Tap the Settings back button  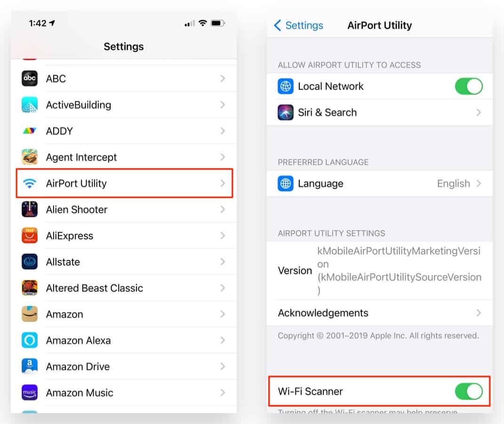coord(298,25)
